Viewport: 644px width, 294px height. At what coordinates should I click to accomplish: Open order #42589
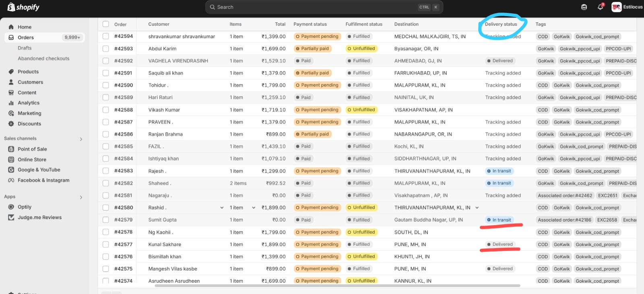coord(124,97)
